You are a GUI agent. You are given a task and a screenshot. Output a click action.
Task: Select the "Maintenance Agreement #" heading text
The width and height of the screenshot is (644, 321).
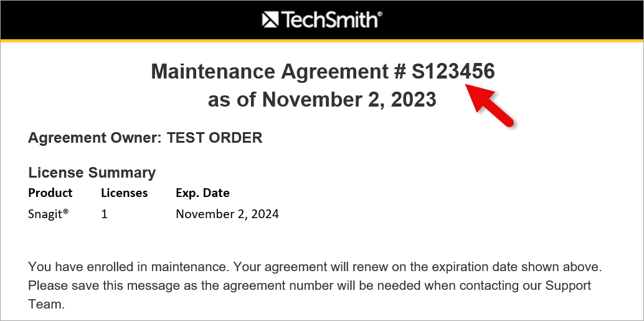(278, 72)
